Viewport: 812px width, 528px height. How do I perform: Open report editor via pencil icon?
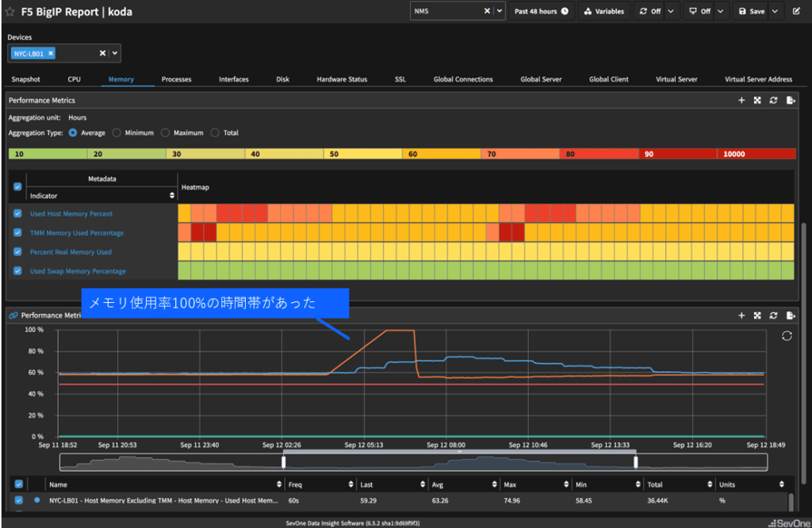[x=796, y=12]
